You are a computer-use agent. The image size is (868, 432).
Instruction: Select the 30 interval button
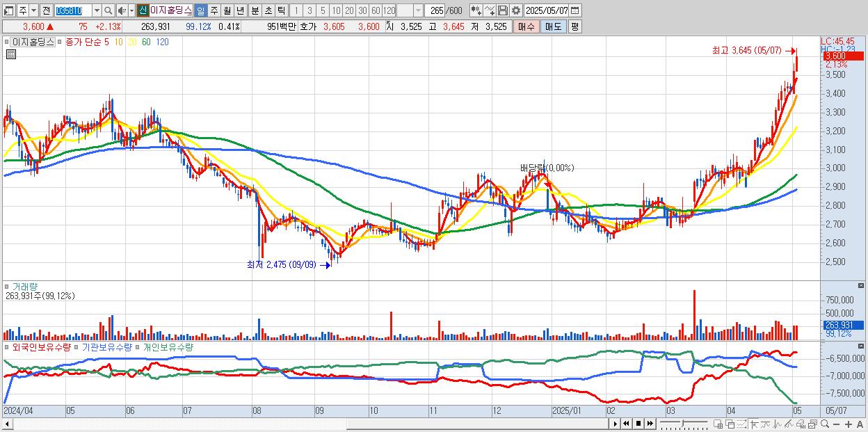pos(362,10)
